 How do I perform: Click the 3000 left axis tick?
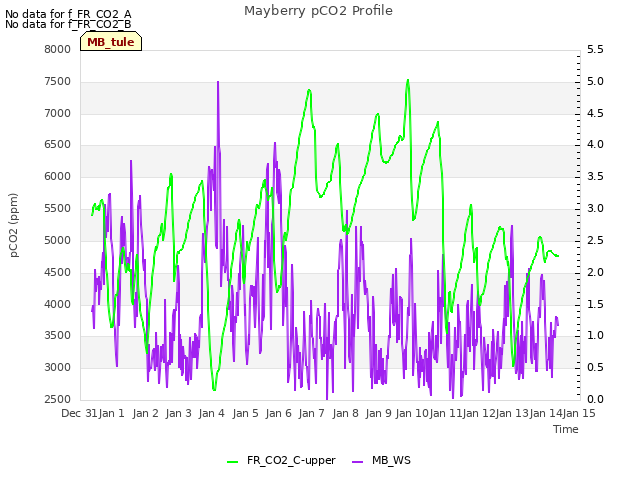point(58,367)
